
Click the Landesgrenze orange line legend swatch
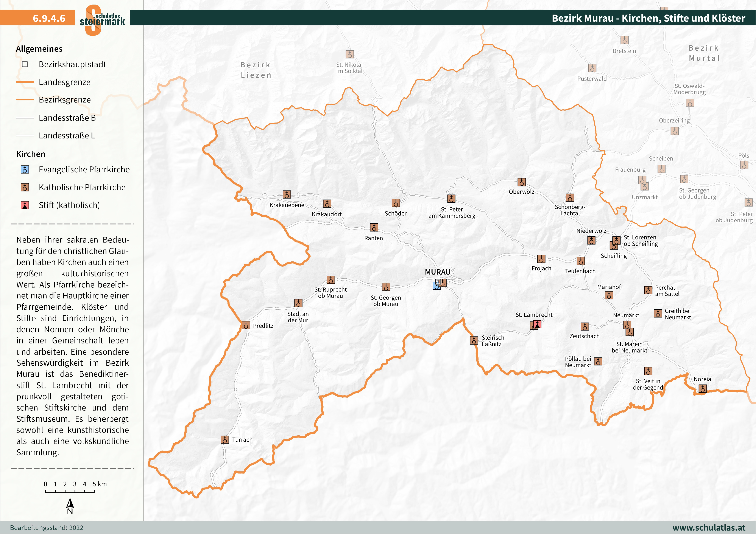coord(25,82)
